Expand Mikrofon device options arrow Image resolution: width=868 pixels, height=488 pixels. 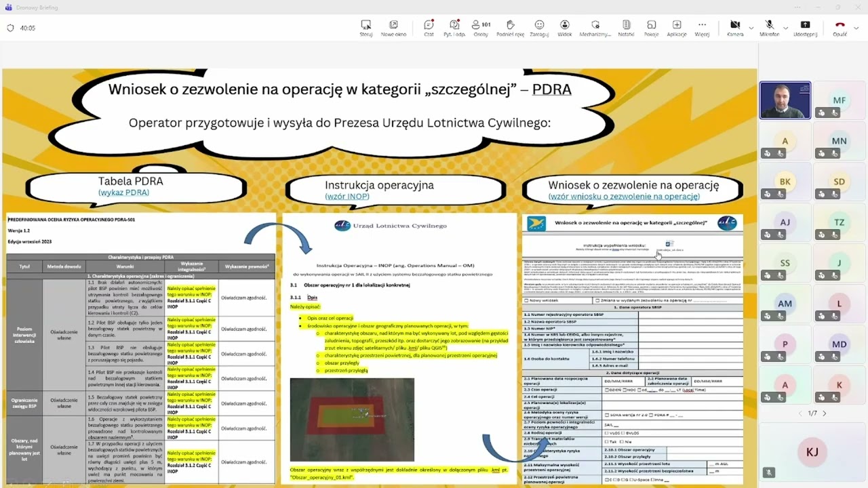click(785, 28)
